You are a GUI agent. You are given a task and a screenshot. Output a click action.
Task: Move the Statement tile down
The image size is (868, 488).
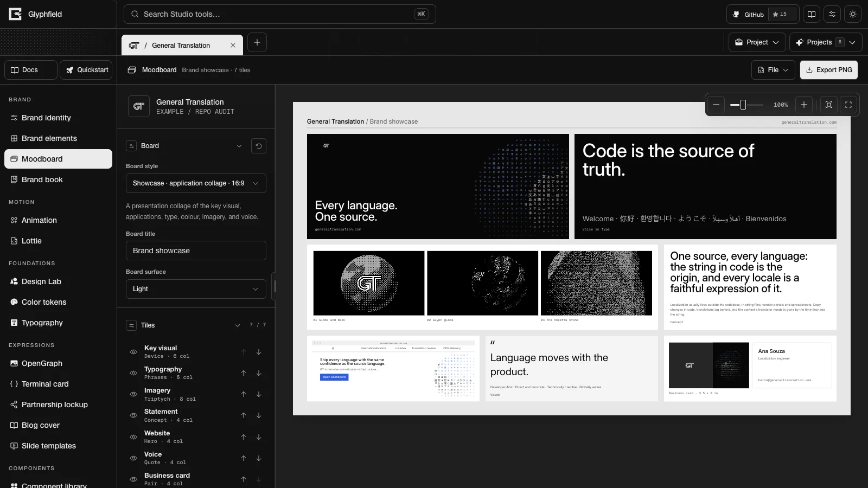[x=259, y=415]
